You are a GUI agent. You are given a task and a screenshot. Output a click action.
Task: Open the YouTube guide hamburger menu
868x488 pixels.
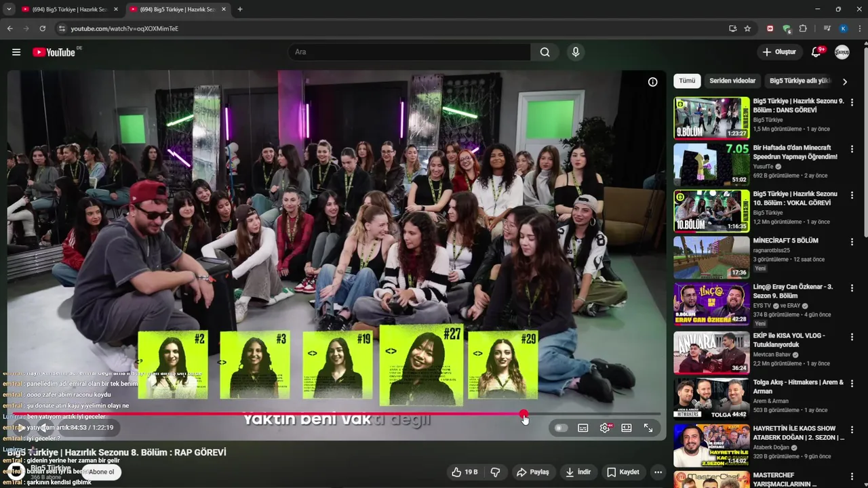coord(16,52)
